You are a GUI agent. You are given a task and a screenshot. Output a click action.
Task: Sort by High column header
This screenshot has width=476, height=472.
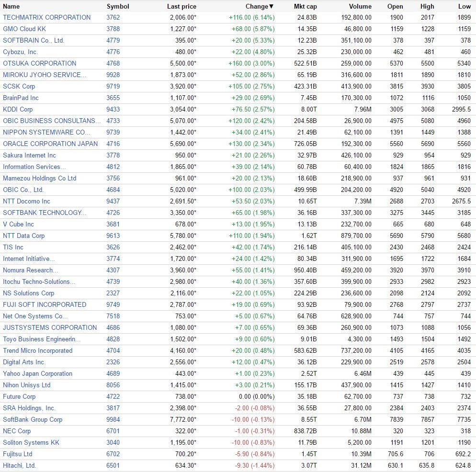[x=427, y=6]
